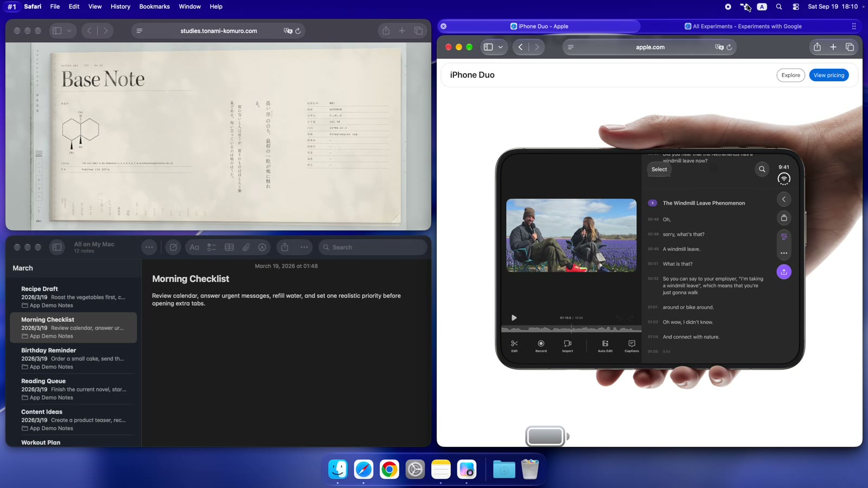Open the Downloads folder in the Dock

[504, 469]
